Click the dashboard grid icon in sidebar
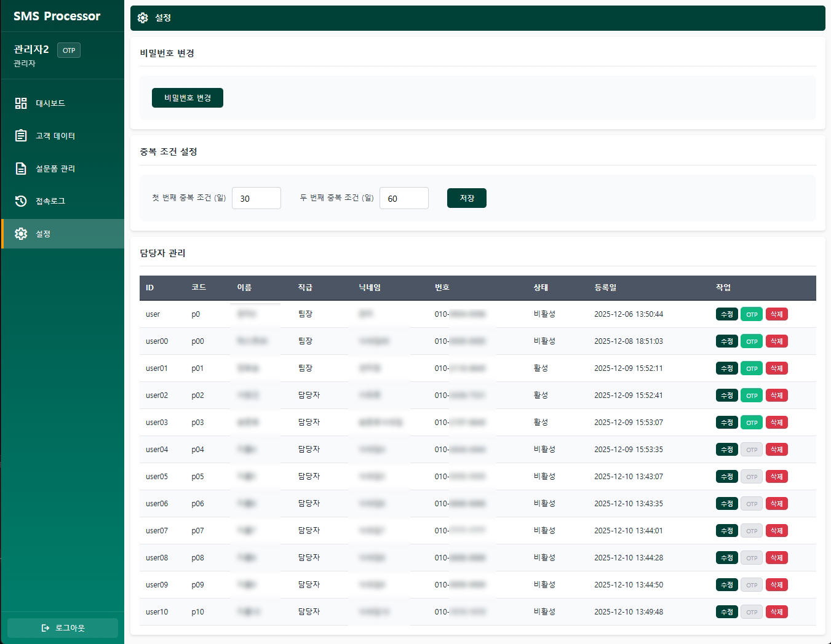This screenshot has height=644, width=831. point(21,103)
